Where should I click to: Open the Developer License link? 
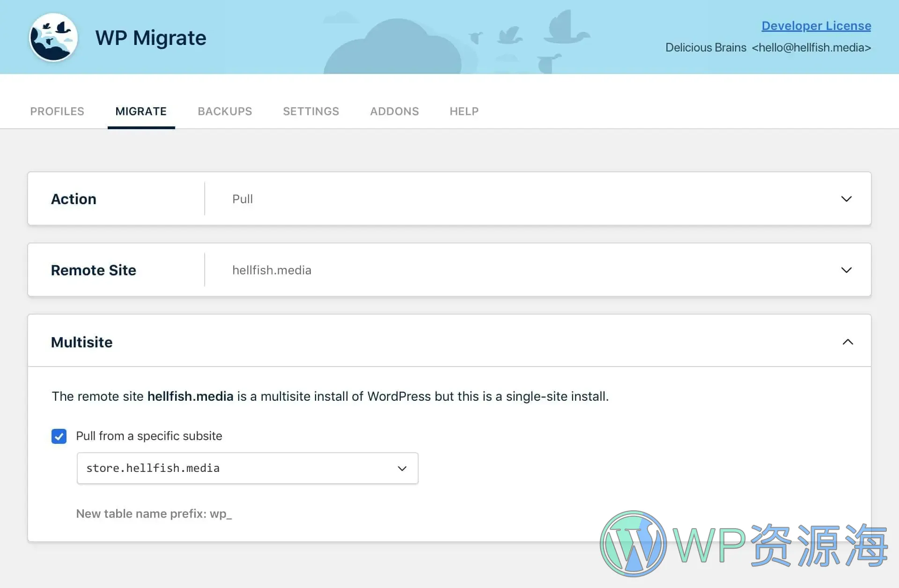coord(816,26)
